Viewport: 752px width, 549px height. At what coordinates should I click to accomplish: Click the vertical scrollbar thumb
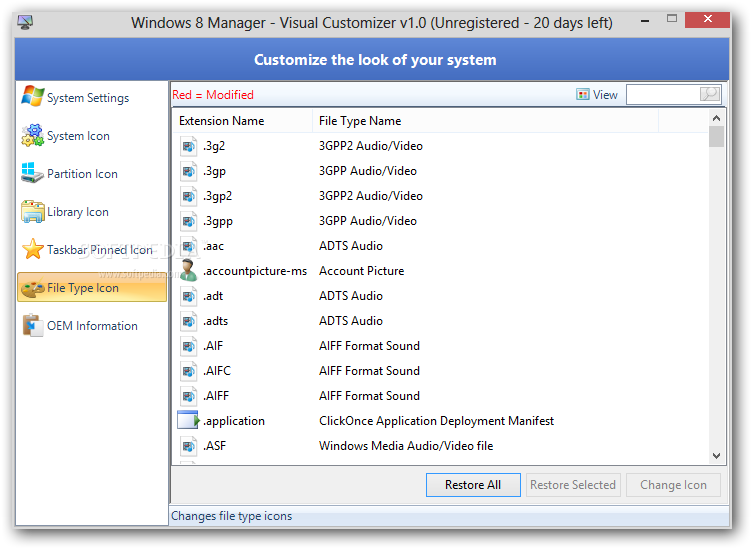[x=717, y=136]
